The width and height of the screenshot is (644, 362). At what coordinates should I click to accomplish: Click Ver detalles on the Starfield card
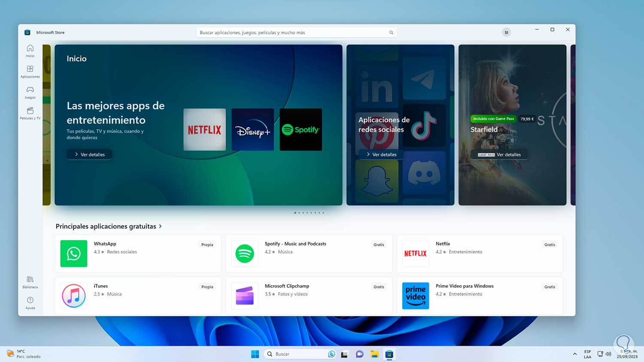point(499,154)
